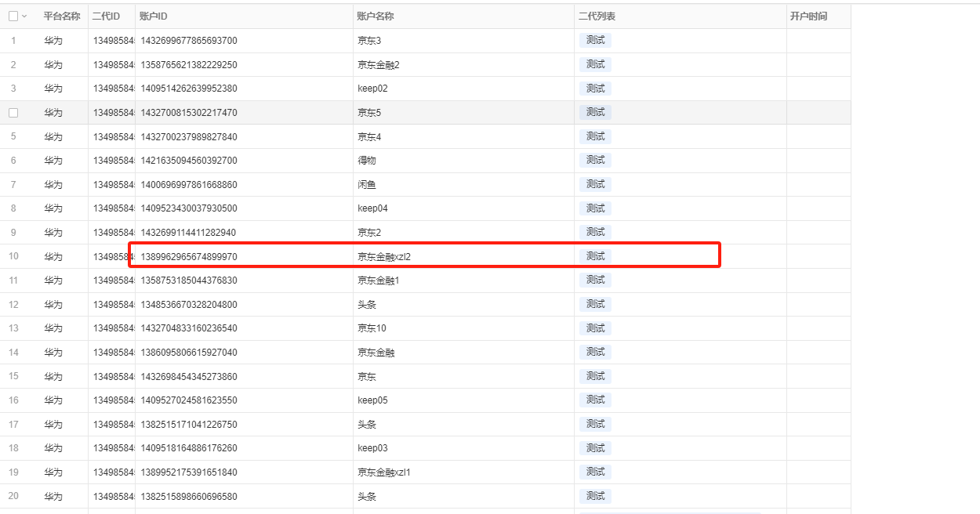The image size is (980, 514).
Task: Click the 测试 tag in keep05 row
Action: (x=595, y=400)
